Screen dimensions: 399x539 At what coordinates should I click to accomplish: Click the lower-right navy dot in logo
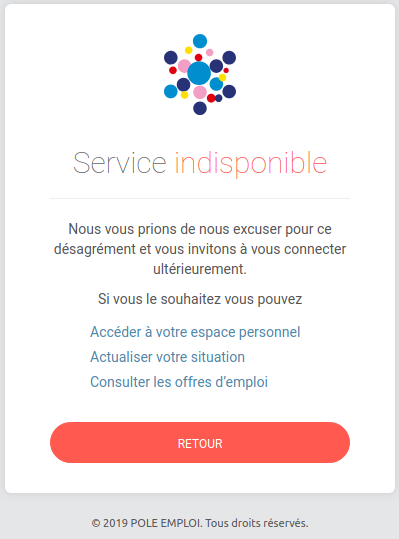229,91
